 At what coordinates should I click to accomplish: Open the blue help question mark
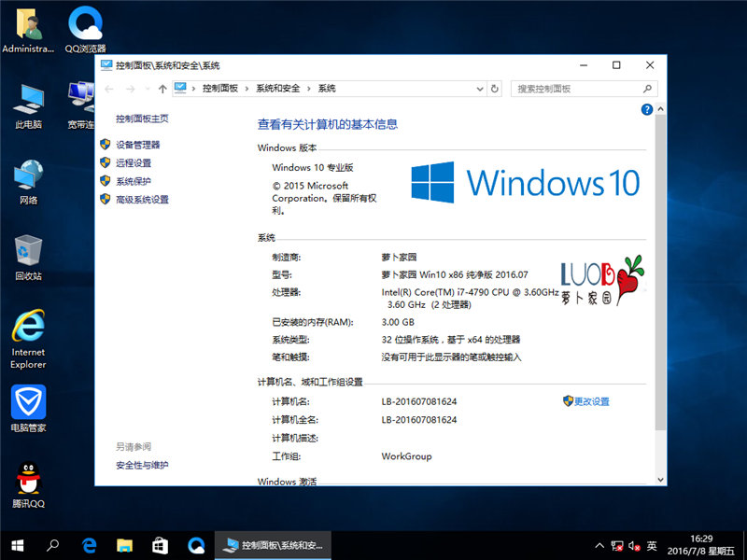(x=646, y=109)
